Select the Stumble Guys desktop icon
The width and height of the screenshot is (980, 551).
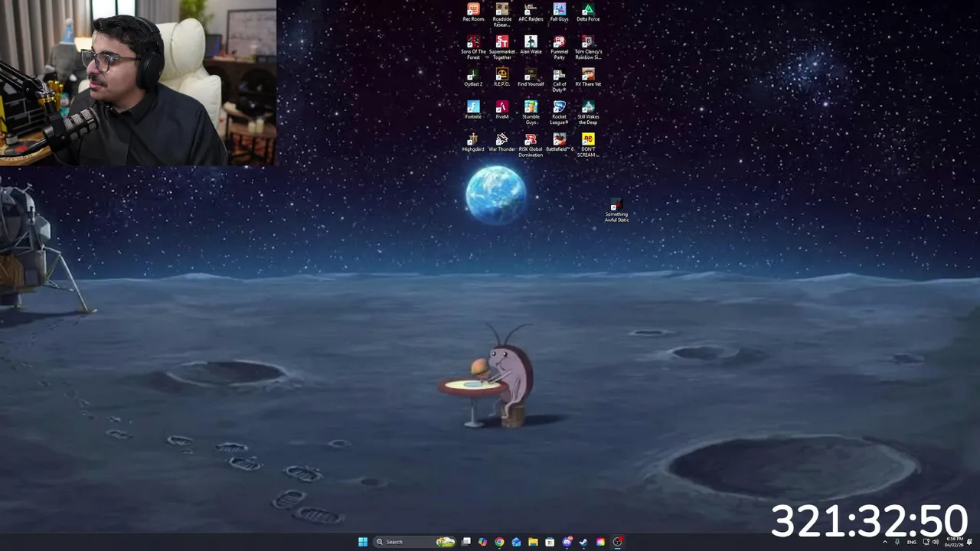coord(531,113)
